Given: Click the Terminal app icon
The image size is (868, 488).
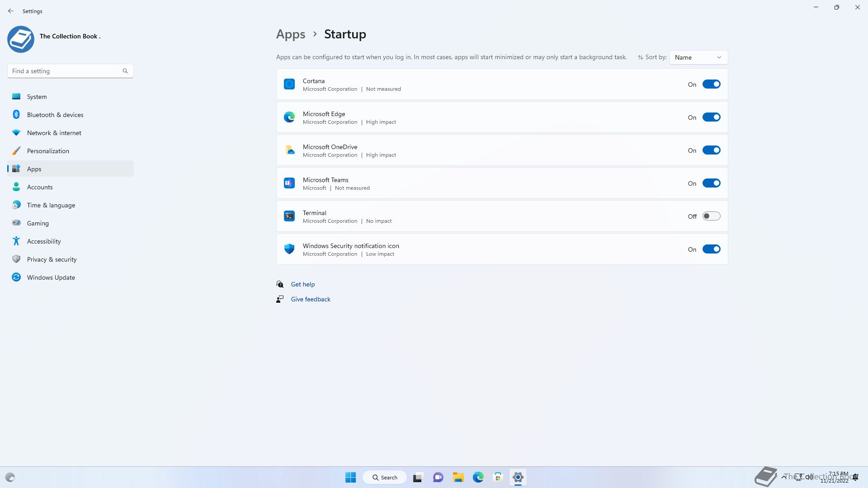Looking at the screenshot, I should (x=289, y=216).
